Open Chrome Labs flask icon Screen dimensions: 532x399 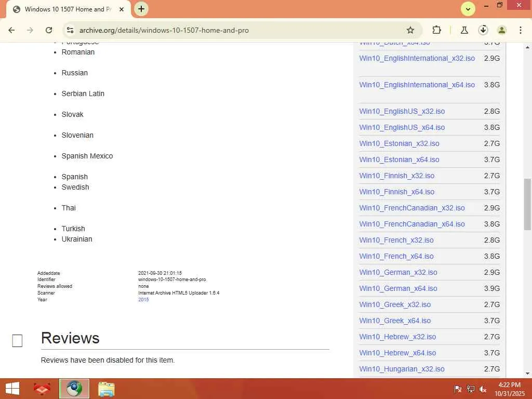click(x=464, y=30)
